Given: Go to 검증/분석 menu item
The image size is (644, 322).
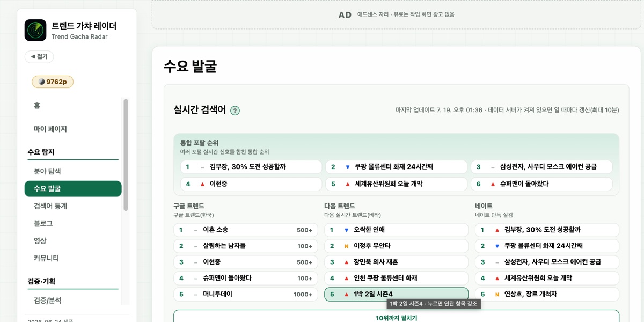Looking at the screenshot, I should (73, 301).
